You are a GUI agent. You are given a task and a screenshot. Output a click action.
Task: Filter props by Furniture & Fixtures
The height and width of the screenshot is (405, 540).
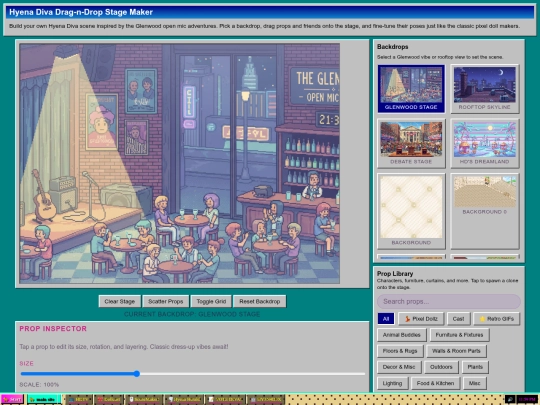(459, 335)
